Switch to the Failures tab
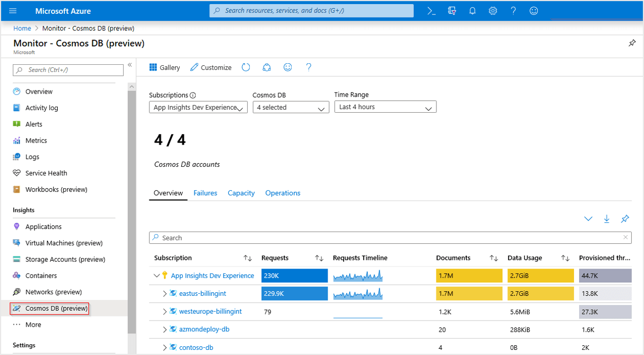Image resolution: width=644 pixels, height=355 pixels. pyautogui.click(x=205, y=193)
